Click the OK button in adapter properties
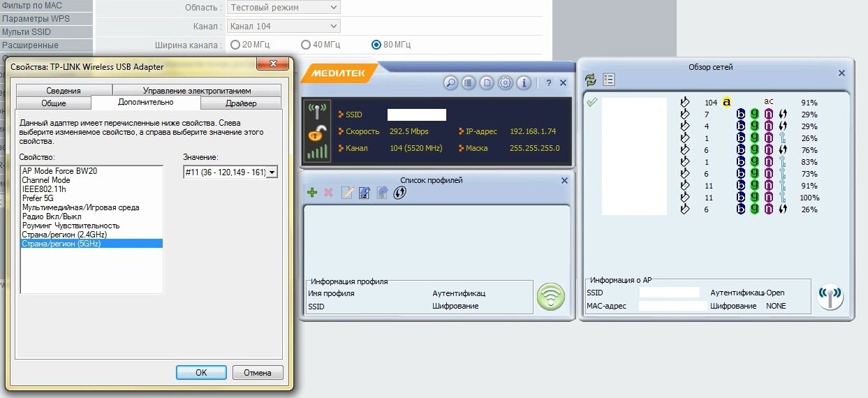This screenshot has height=398, width=868. pyautogui.click(x=201, y=372)
